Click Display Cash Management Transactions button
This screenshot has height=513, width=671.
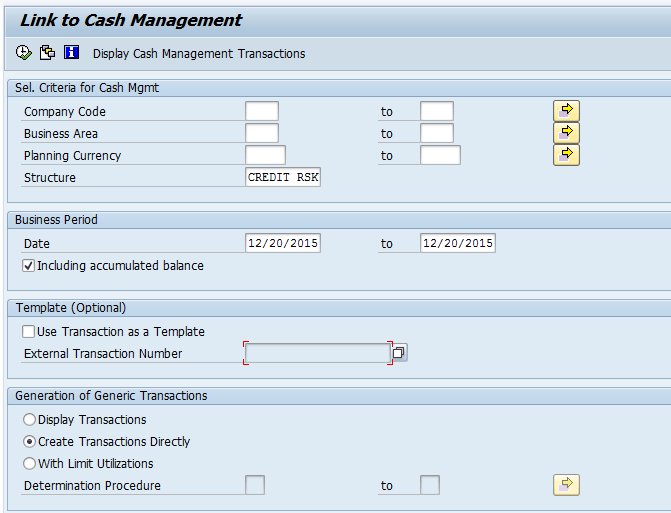(199, 54)
